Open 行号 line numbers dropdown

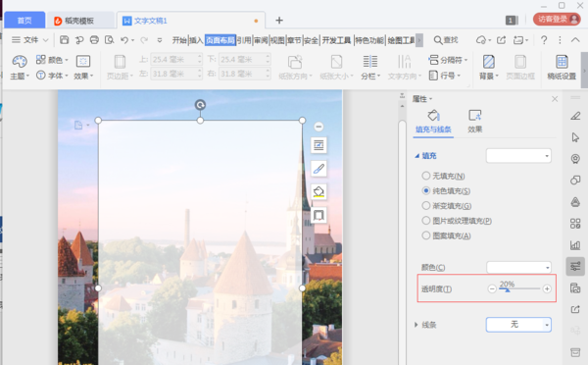click(x=444, y=76)
